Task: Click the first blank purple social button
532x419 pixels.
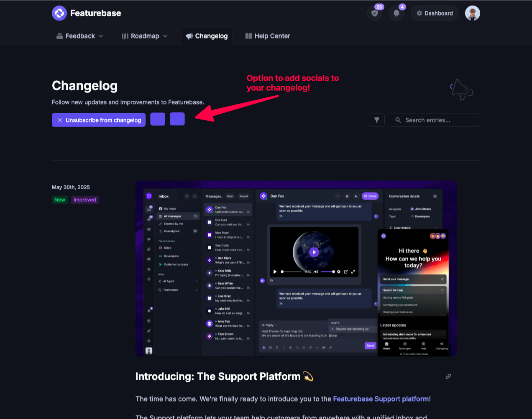Action: click(158, 119)
